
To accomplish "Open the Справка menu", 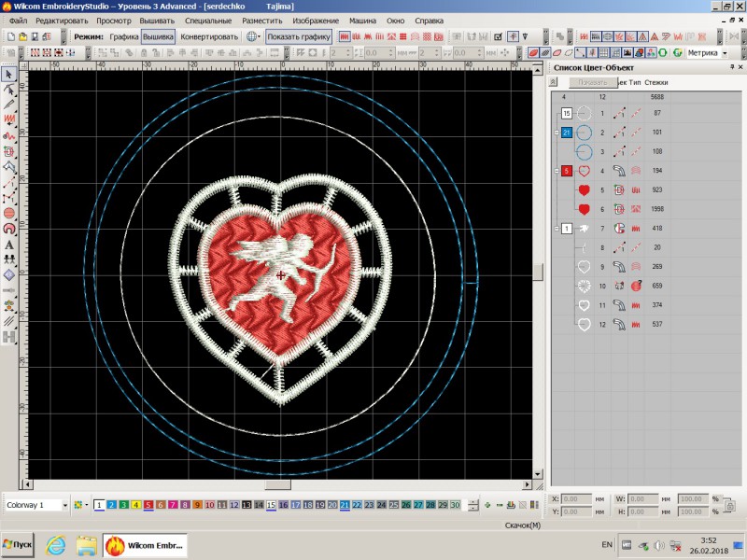I will point(430,21).
